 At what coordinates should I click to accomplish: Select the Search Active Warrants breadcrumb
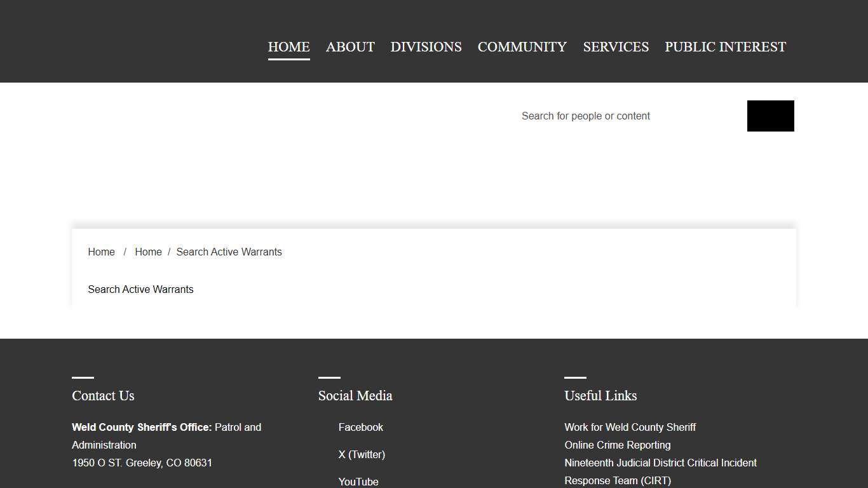coord(229,252)
